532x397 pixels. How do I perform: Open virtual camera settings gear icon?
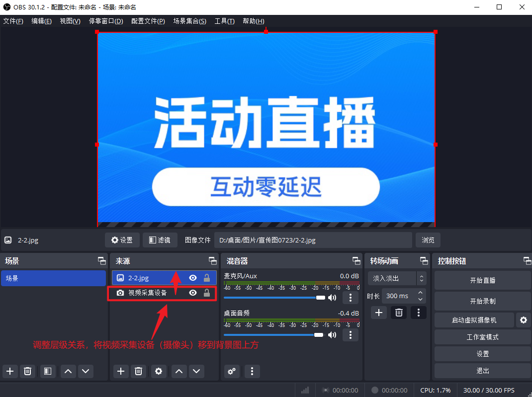(523, 320)
